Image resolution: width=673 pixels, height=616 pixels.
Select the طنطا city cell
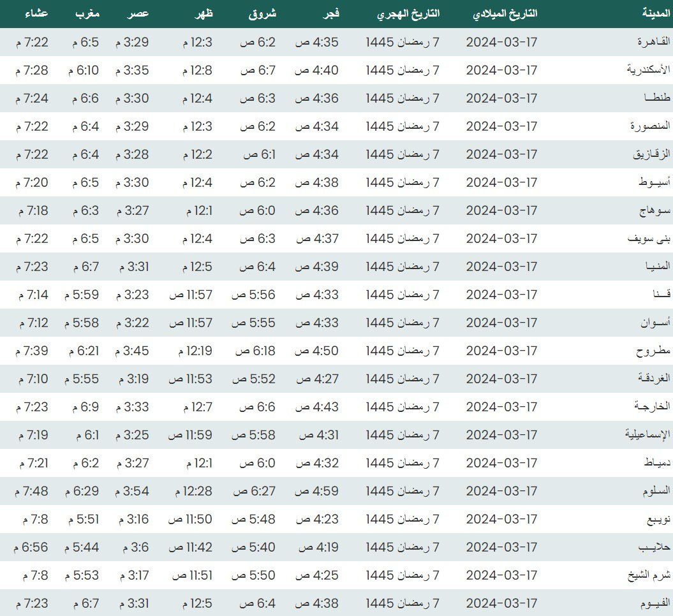pos(657,98)
